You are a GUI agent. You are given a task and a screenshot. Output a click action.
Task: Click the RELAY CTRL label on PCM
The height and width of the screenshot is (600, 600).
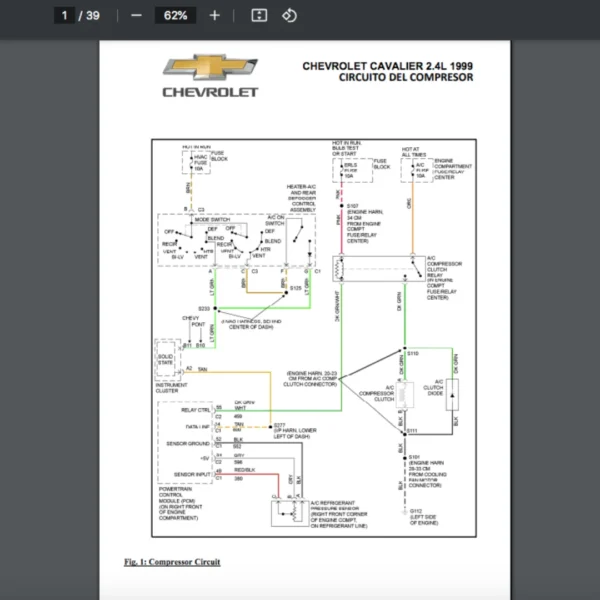coord(196,410)
